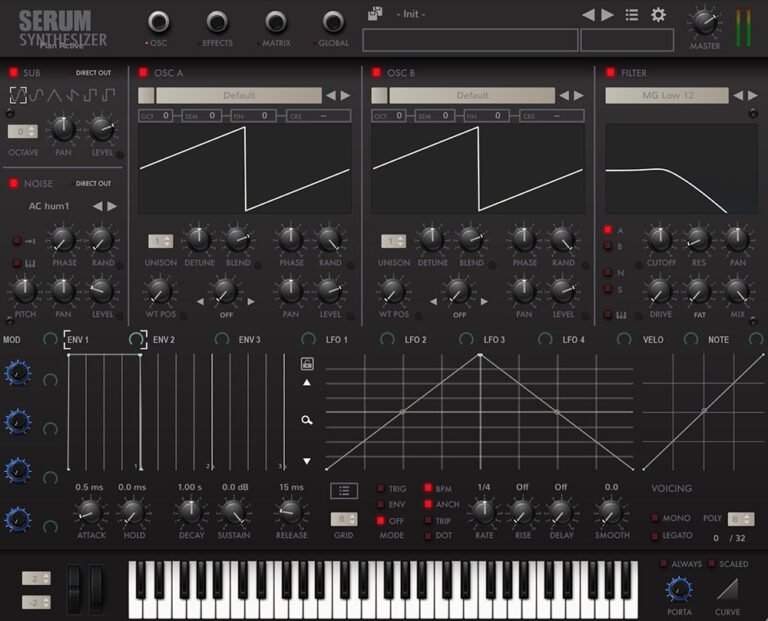Click OSC A previous wavetable arrow
Screen dimensions: 768x621
click(331, 96)
